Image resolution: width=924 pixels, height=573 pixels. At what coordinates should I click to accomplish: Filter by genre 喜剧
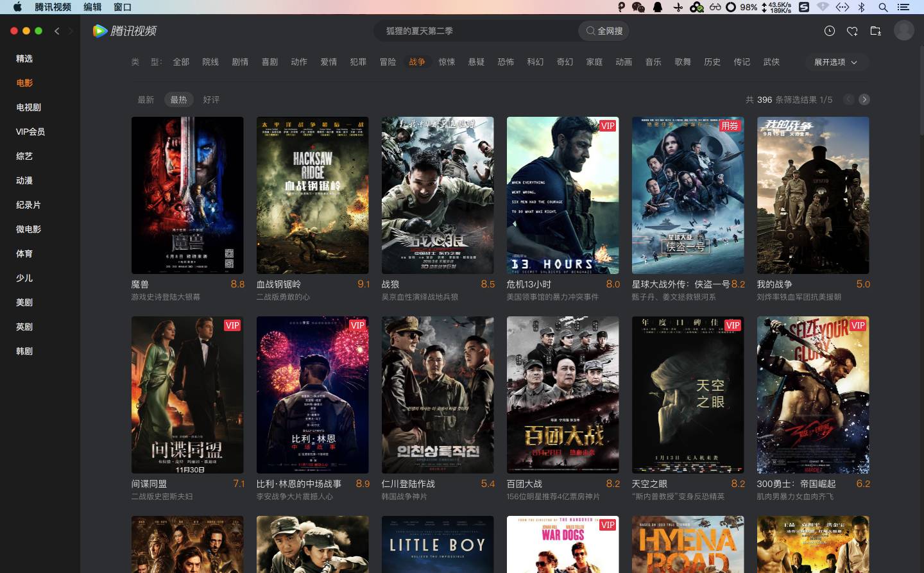(269, 62)
